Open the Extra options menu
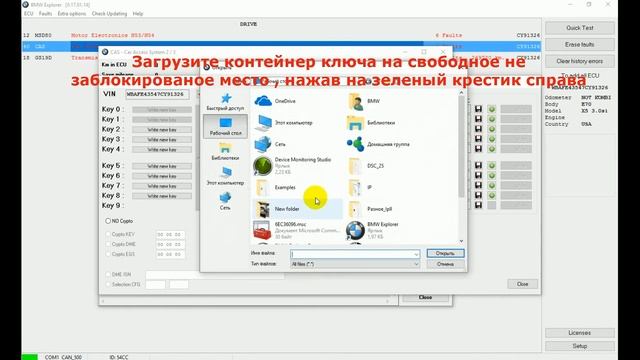Image resolution: width=640 pixels, height=360 pixels. (72, 13)
